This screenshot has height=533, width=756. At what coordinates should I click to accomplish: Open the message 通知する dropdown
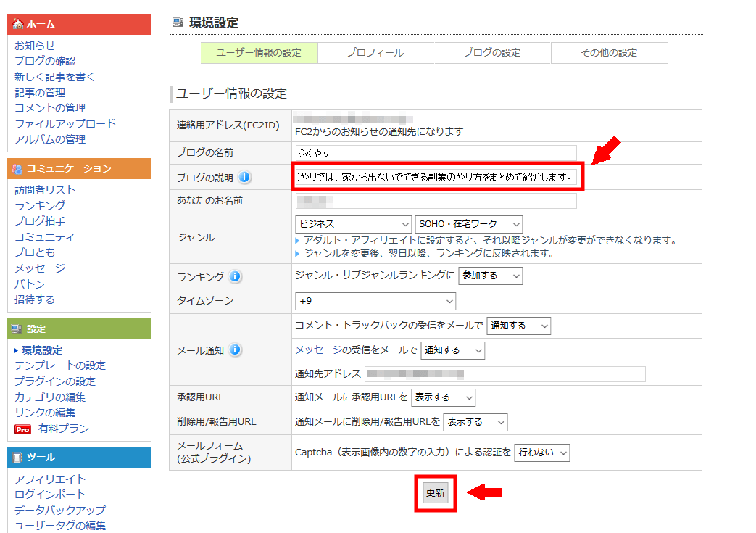pyautogui.click(x=453, y=350)
